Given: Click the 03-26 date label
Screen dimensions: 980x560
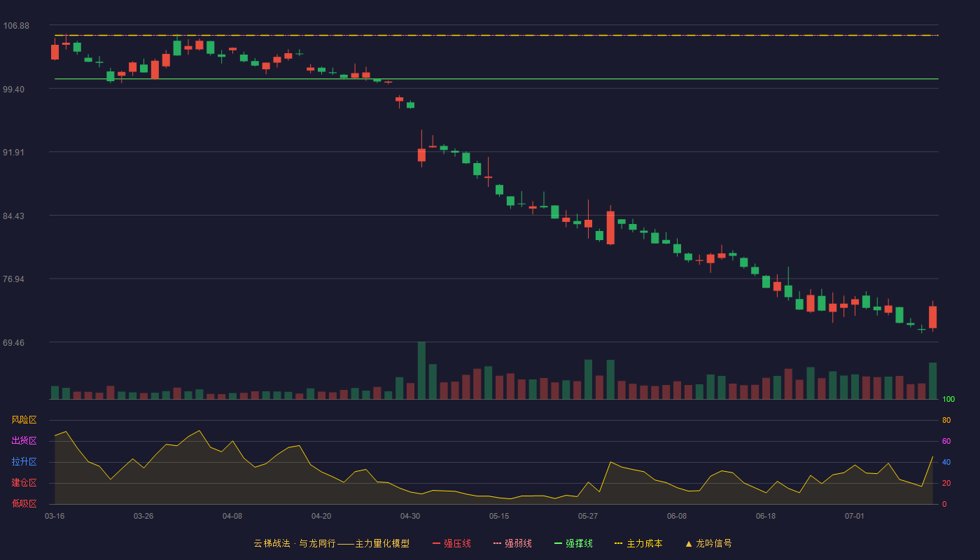Looking at the screenshot, I should tap(143, 516).
